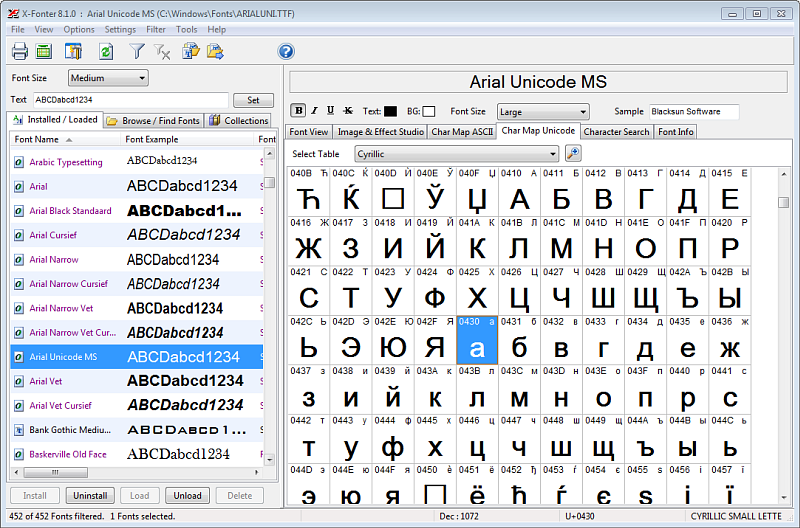Open the Settings menu
Image resolution: width=800 pixels, height=528 pixels.
pos(120,30)
